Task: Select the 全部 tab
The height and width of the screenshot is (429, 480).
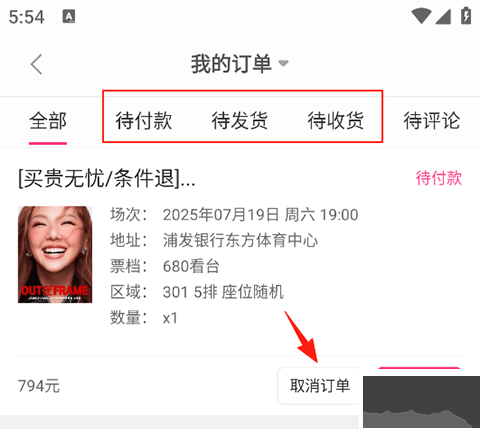Action: click(x=48, y=121)
